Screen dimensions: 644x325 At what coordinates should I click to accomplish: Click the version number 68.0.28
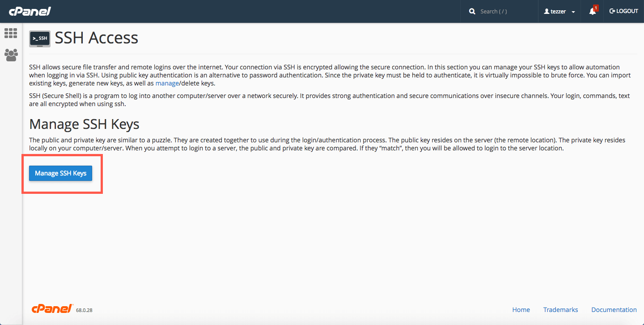pyautogui.click(x=84, y=310)
